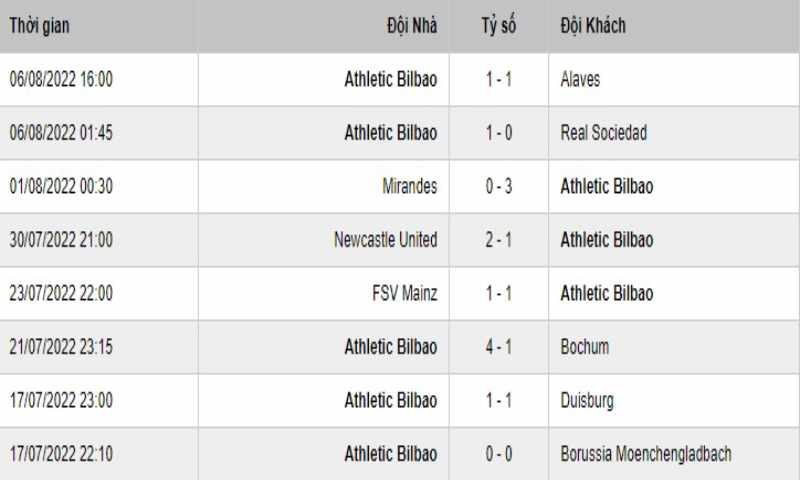Open the Borussia Moenchengladbach team link
Screen dimensions: 800x480
pos(646,454)
